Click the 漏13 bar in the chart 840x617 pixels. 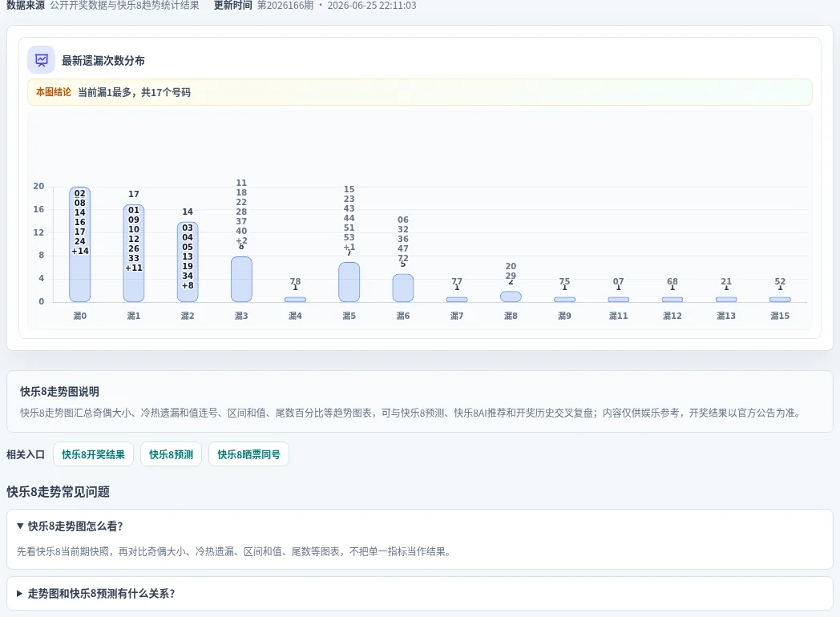click(x=726, y=300)
